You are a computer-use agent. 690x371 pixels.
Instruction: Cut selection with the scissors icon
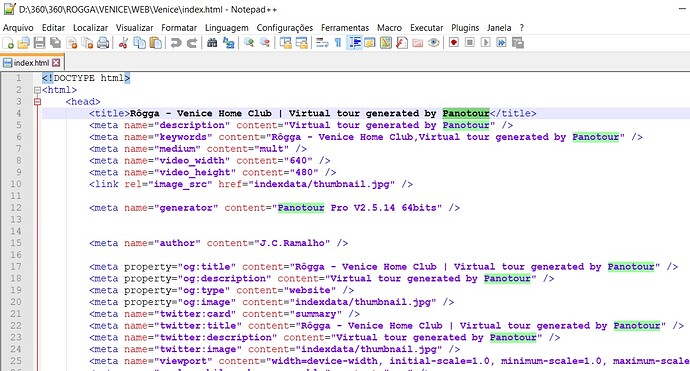coord(124,43)
